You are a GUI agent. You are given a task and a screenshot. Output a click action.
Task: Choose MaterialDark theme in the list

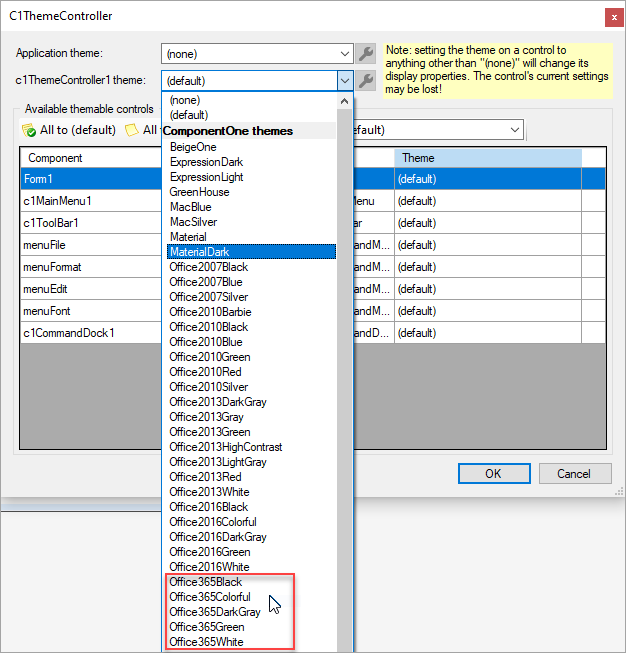pyautogui.click(x=200, y=252)
